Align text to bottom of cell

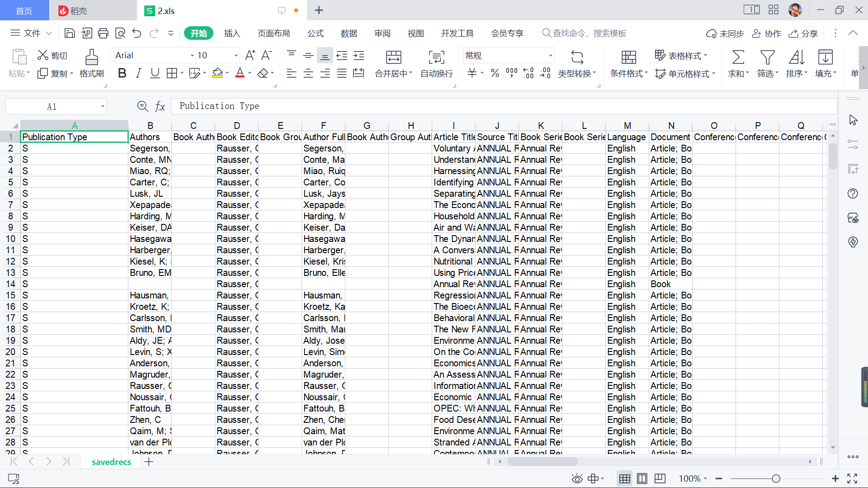pos(325,55)
